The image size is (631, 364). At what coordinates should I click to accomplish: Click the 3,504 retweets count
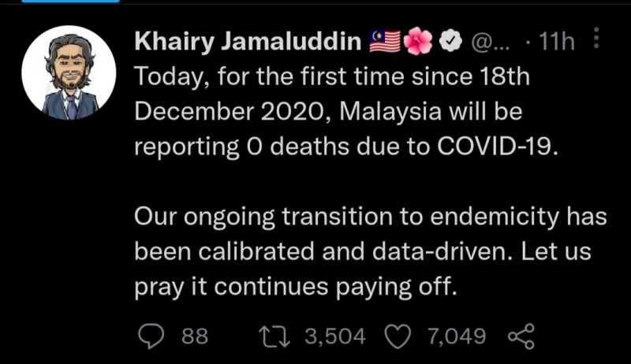[x=335, y=337]
